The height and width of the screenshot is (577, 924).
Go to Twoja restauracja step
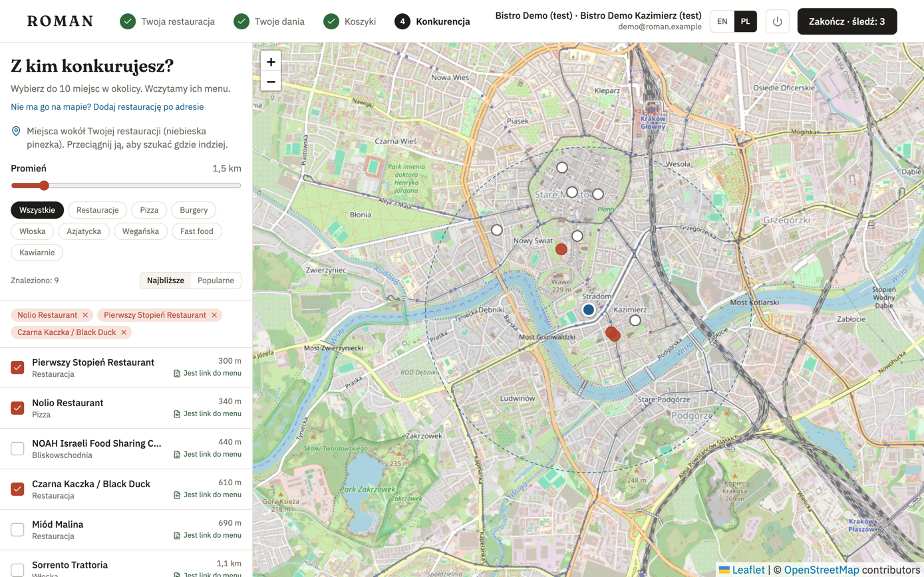click(167, 21)
